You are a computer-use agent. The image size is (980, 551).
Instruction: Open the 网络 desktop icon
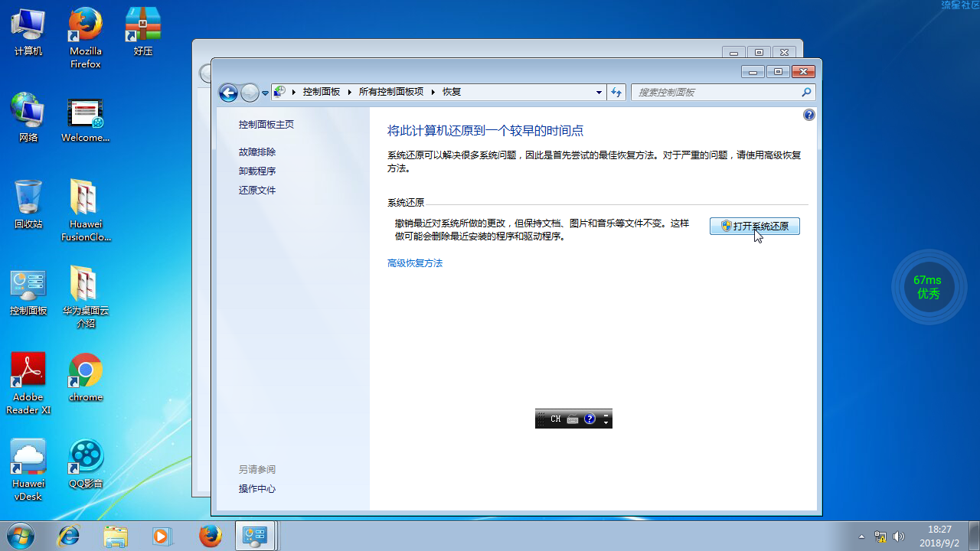click(28, 118)
